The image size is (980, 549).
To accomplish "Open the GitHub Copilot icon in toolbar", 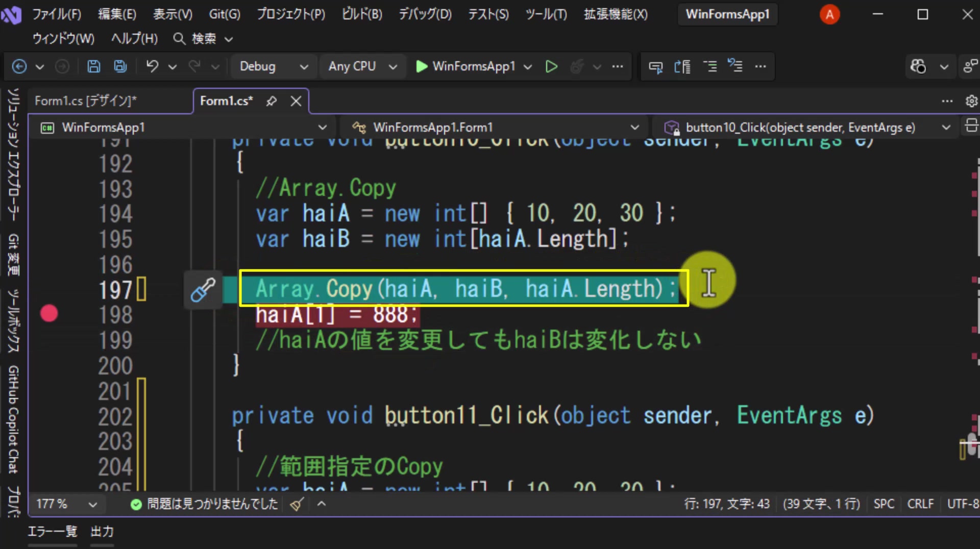I will pyautogui.click(x=918, y=66).
